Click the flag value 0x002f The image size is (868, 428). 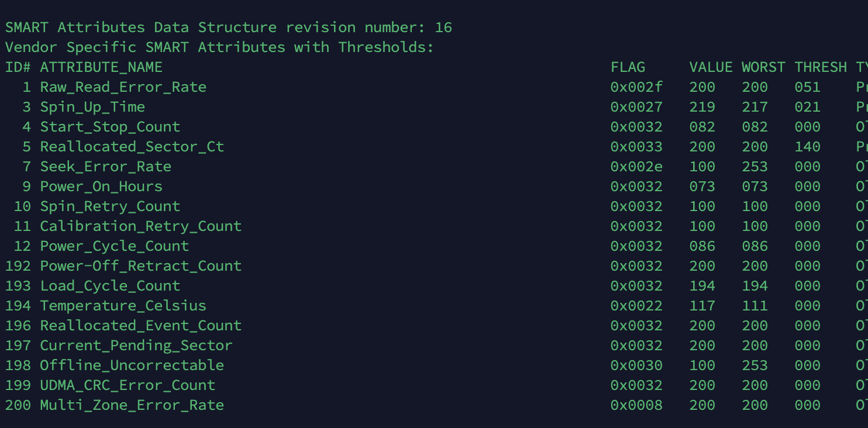(x=636, y=87)
